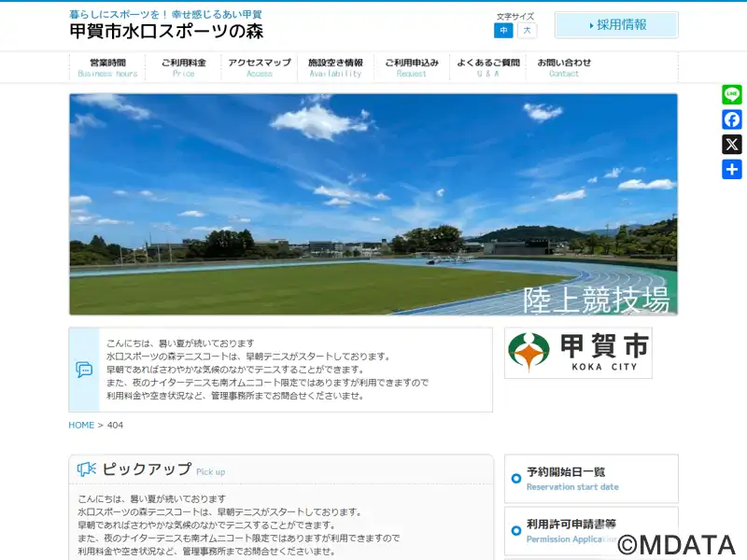The image size is (747, 560).
Task: Open more share options plus icon
Action: click(x=732, y=170)
